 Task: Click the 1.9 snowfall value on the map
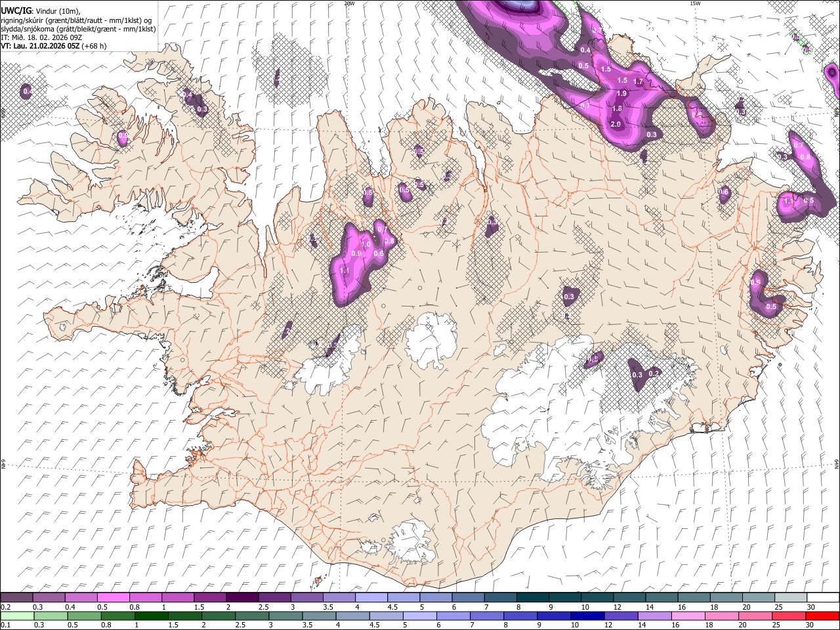621,94
